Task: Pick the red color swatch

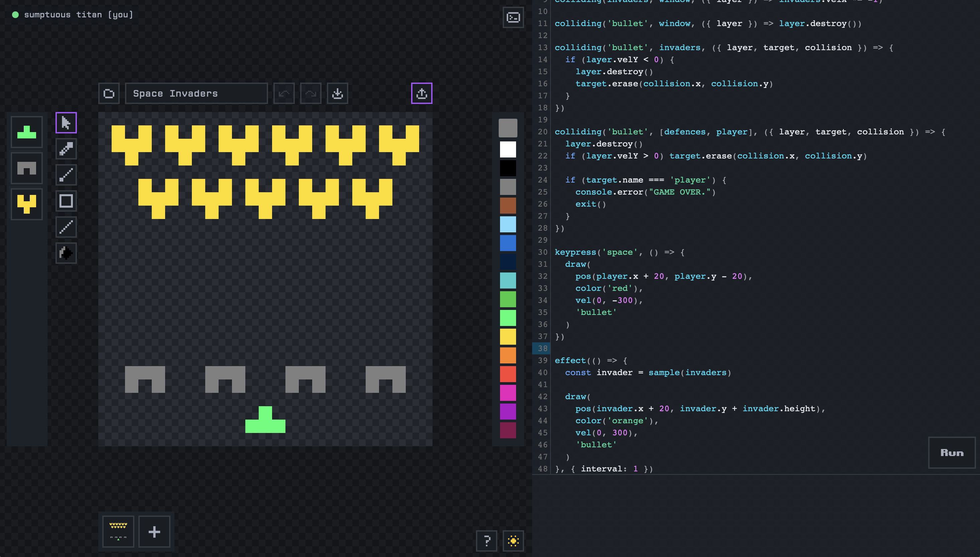Action: [x=508, y=374]
